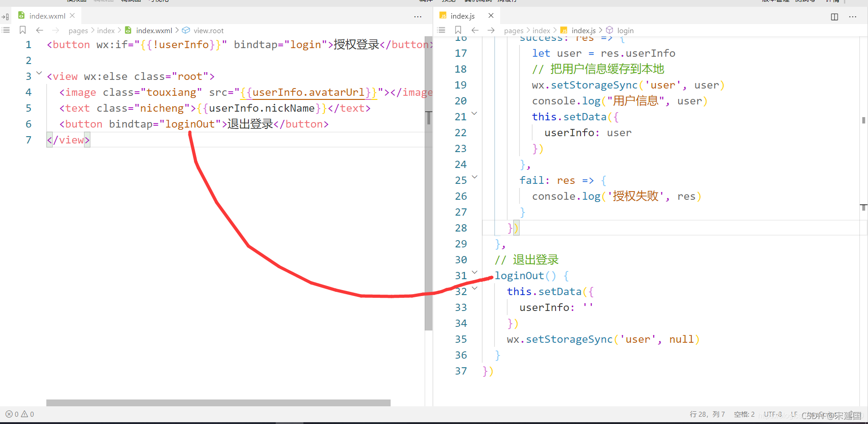Image resolution: width=868 pixels, height=424 pixels.
Task: Click 'userInfo.avatarUrl' binding on wxml line 4
Action: 308,92
